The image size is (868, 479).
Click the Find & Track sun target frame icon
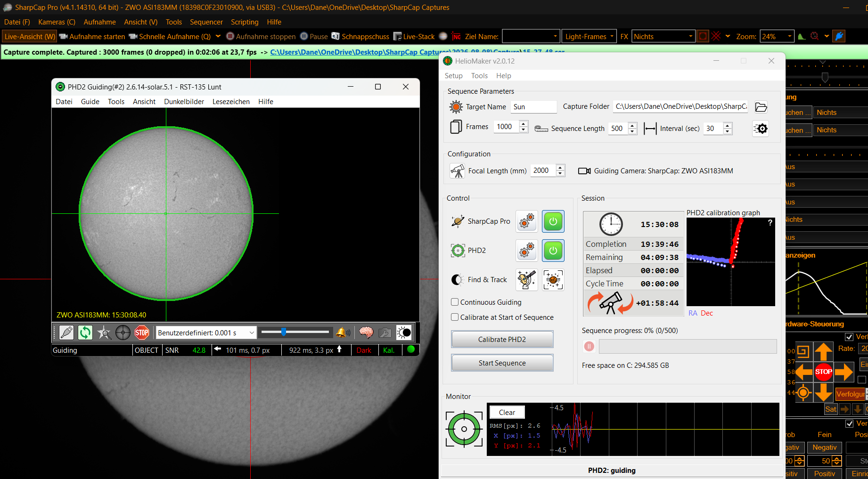point(553,280)
